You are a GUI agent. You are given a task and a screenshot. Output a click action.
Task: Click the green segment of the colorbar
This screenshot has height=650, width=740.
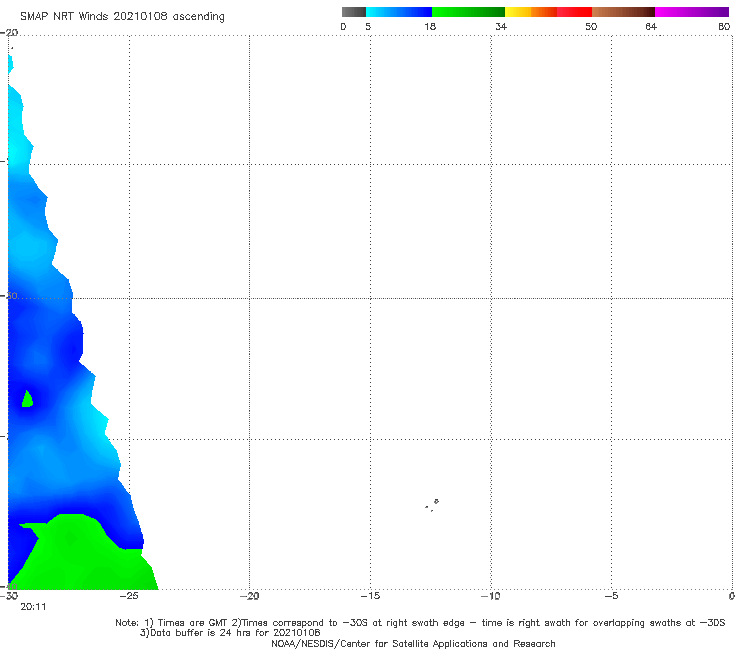468,12
